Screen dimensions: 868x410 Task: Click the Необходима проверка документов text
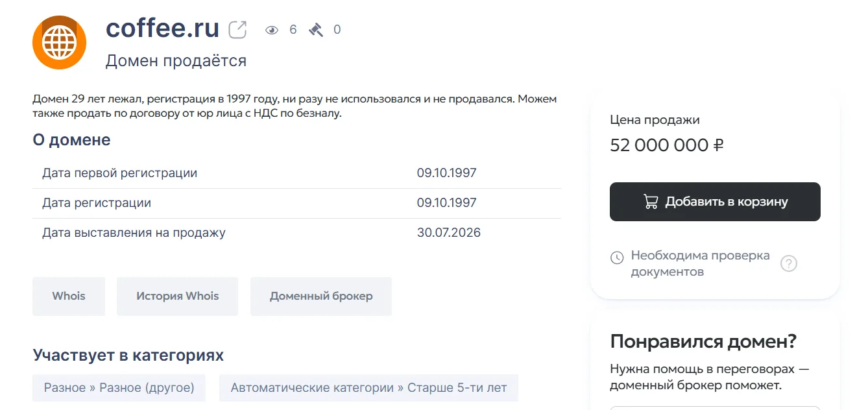700,263
